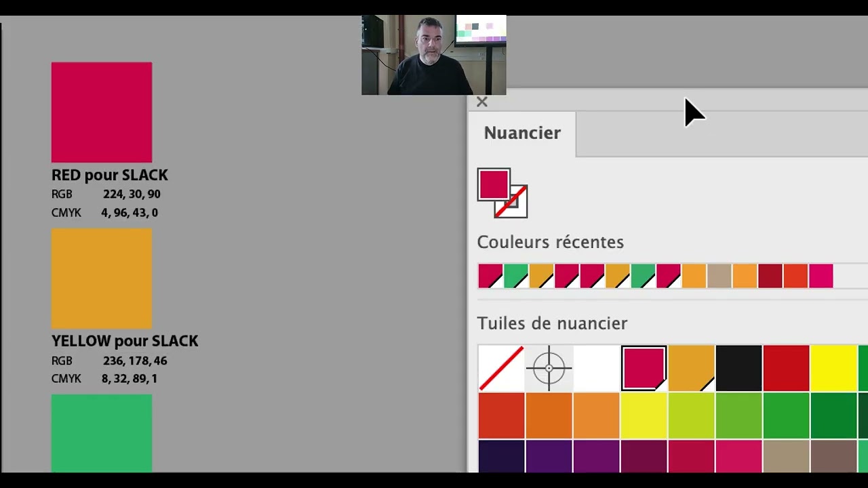The width and height of the screenshot is (868, 488).
Task: Click the CMYK value "4, 96, 43, 0"
Action: click(x=130, y=213)
